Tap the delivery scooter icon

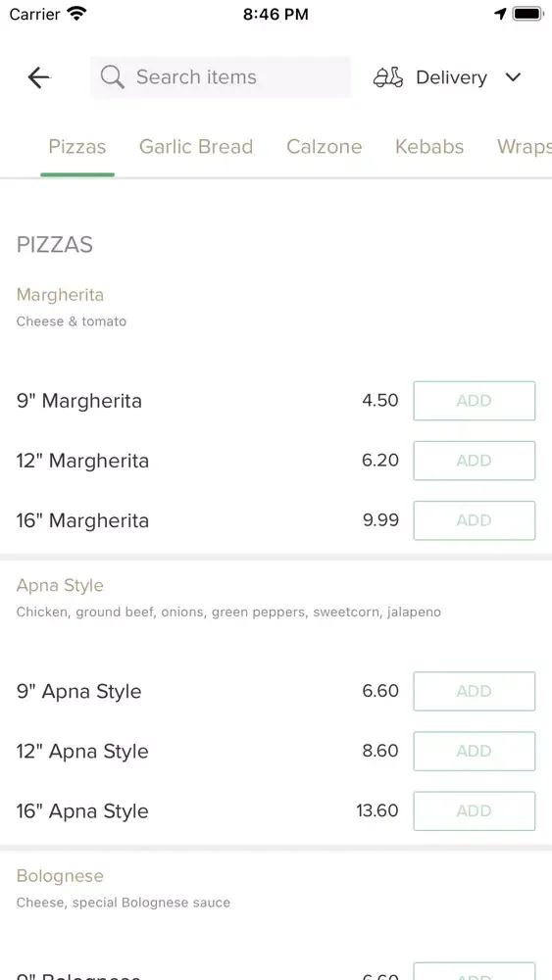click(x=388, y=77)
